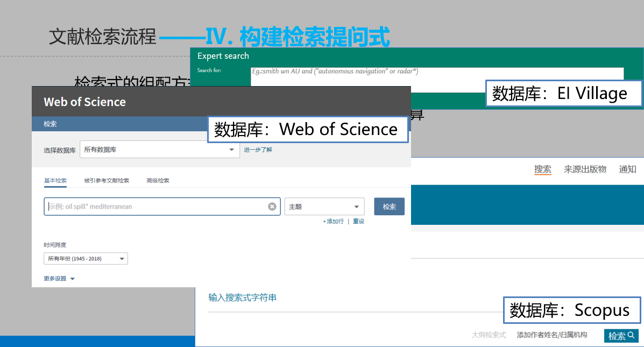644x347 pixels.
Task: Click the Expert search heading
Action: pyautogui.click(x=223, y=56)
